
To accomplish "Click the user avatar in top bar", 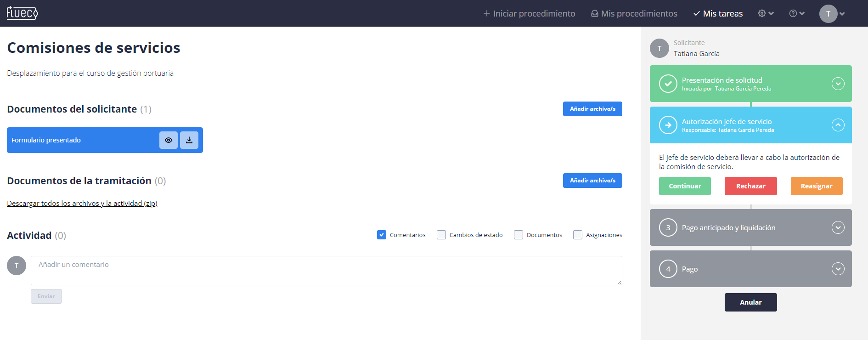I will click(x=828, y=14).
